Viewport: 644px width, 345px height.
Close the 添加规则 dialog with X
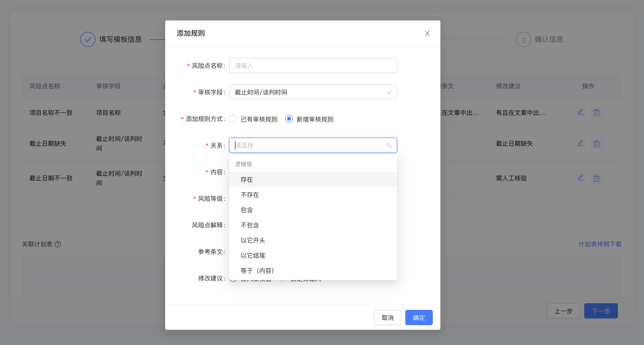click(427, 33)
